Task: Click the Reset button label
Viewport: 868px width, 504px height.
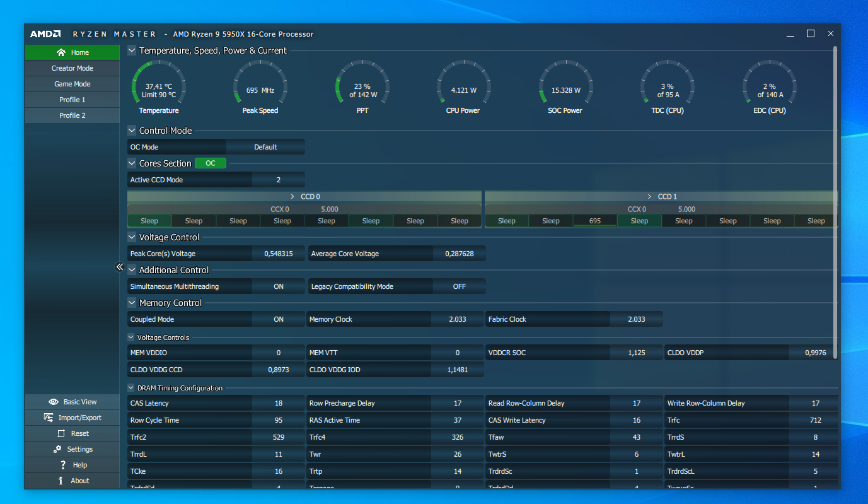Action: point(80,433)
